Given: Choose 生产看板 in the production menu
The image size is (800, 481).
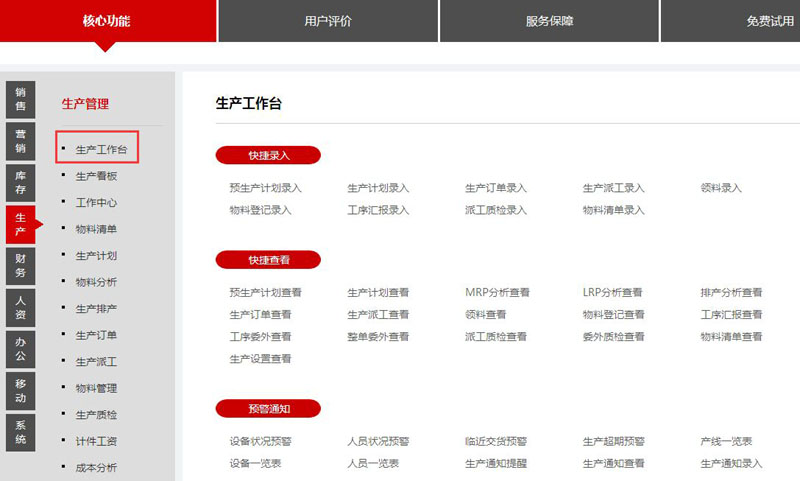Looking at the screenshot, I should tap(97, 176).
